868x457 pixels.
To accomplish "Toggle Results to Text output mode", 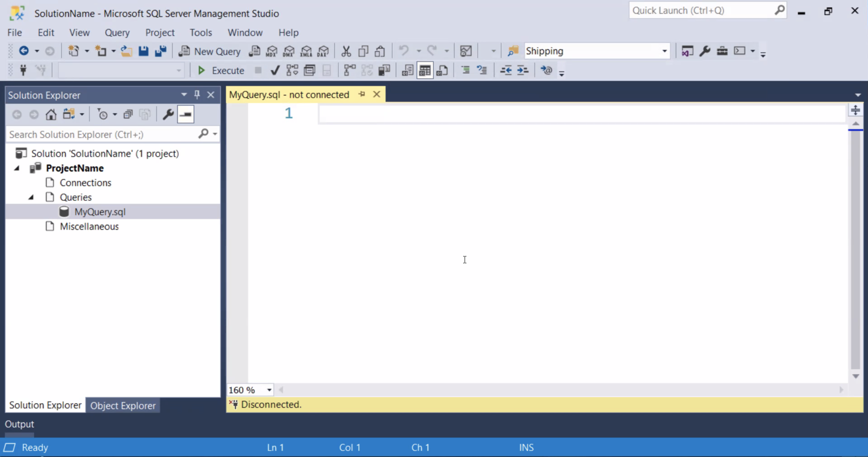I will click(x=407, y=70).
